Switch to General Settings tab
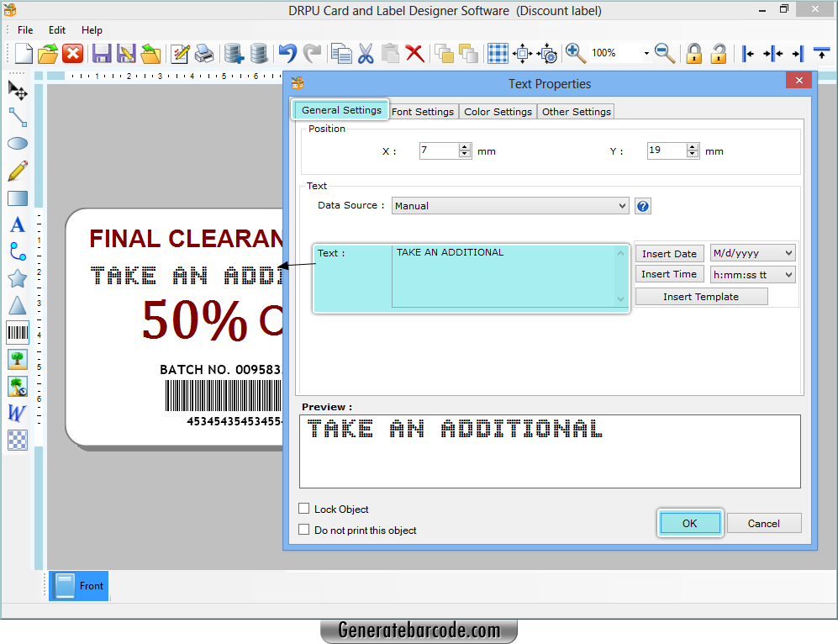 (341, 110)
